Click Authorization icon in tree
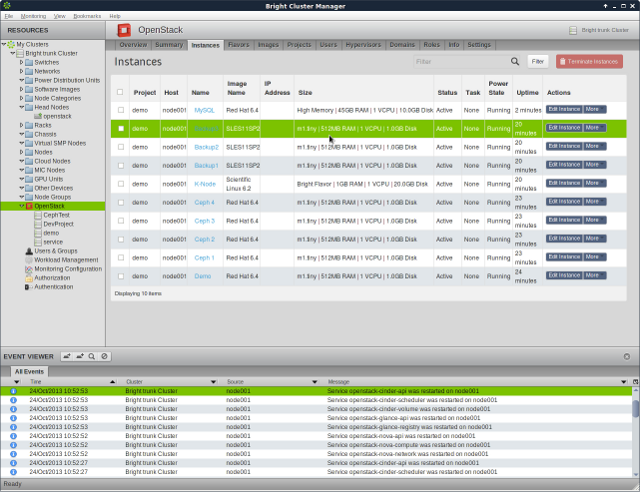This screenshot has width=640, height=492. [29, 278]
